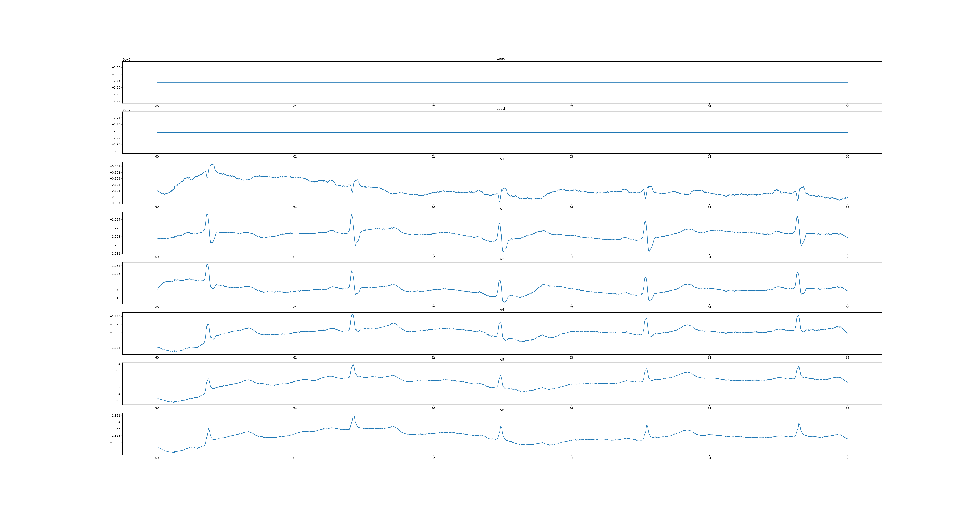Click the -1.224 y-axis tick of V2
Image resolution: width=980 pixels, height=511 pixels.
click(x=115, y=220)
